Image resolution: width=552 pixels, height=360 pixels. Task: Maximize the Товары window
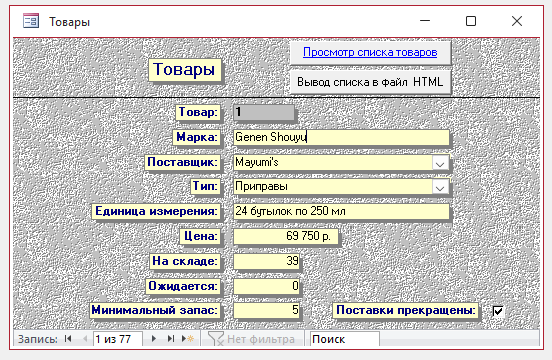point(471,21)
